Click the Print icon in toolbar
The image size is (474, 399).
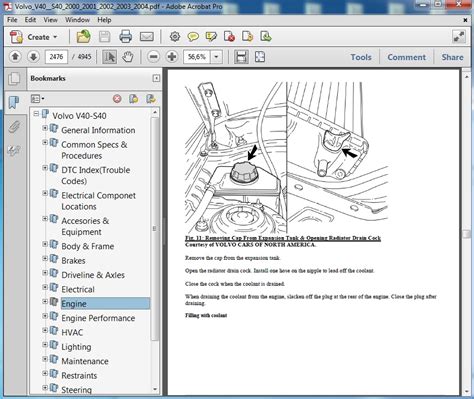126,37
